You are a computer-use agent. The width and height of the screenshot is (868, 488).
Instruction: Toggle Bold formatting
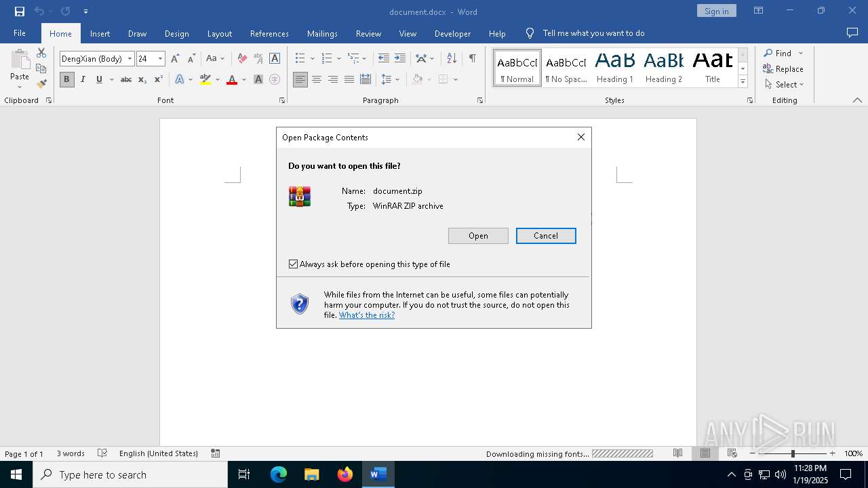pyautogui.click(x=66, y=80)
